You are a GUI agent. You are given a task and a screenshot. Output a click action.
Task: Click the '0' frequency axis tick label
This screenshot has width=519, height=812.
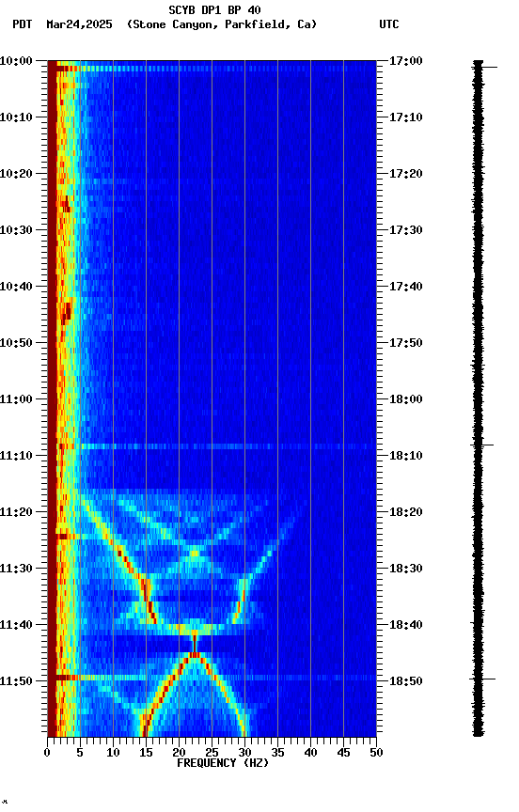47,753
